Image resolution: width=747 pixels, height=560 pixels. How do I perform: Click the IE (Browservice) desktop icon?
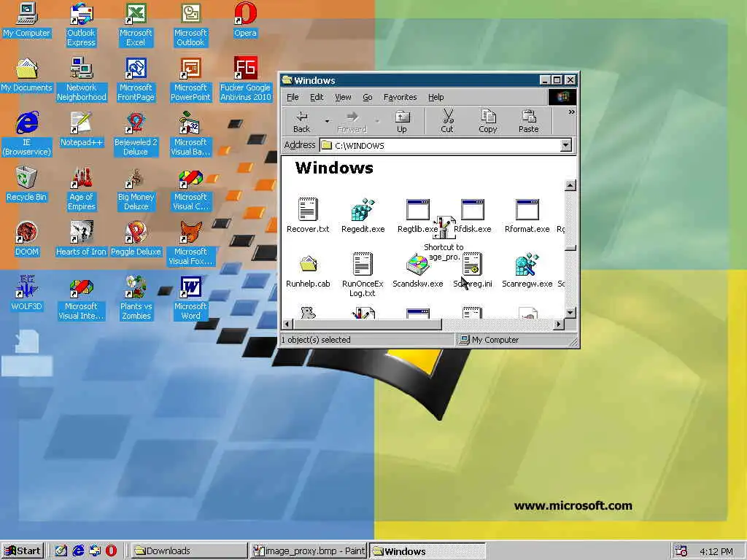[x=27, y=134]
